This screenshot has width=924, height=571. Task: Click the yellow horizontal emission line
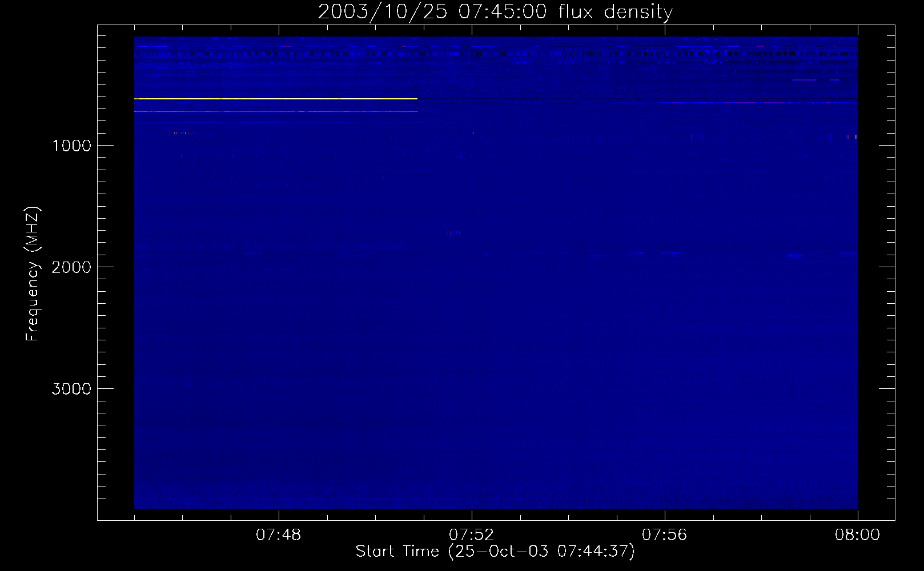coord(276,99)
